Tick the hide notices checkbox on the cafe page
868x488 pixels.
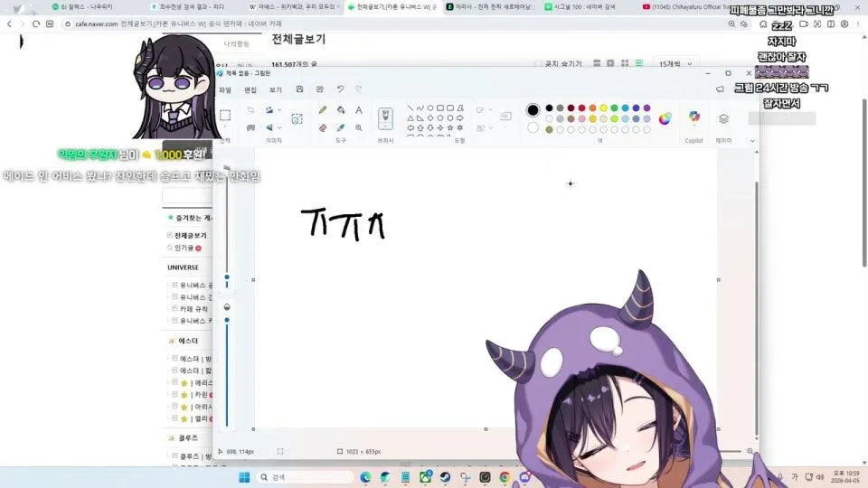coord(538,64)
